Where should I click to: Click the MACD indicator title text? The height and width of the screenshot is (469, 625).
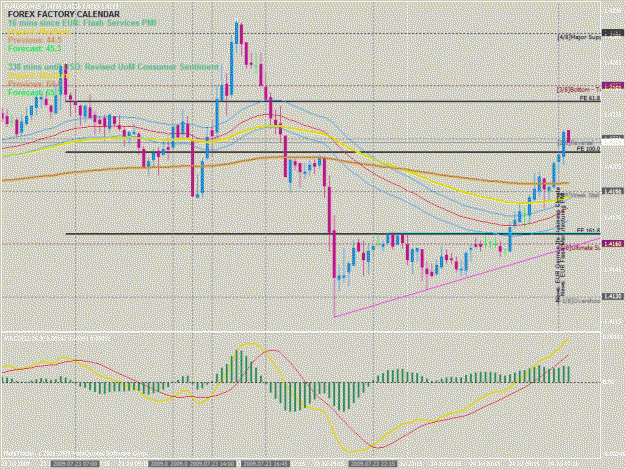(57, 338)
